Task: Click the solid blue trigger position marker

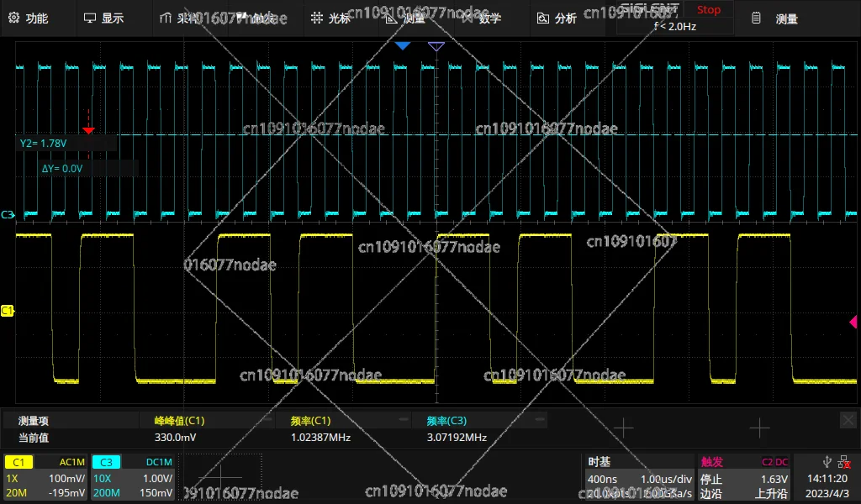Action: pos(403,46)
